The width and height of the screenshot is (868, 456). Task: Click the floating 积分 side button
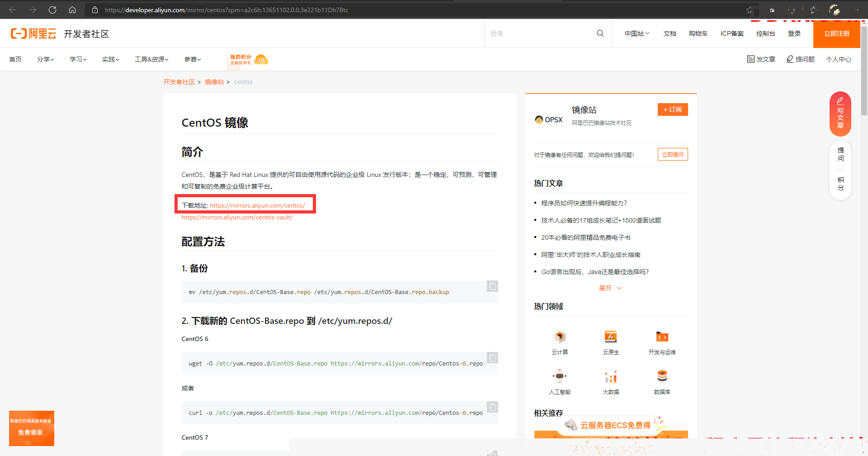point(840,184)
